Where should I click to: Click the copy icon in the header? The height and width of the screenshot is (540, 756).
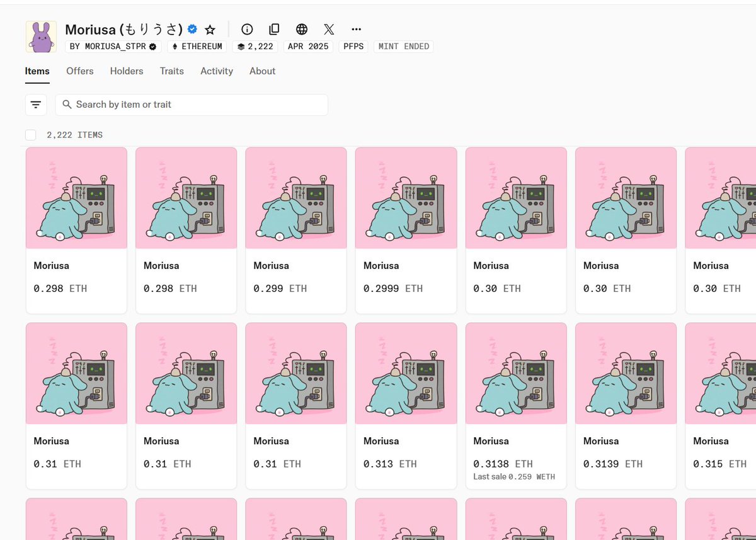pos(274,29)
